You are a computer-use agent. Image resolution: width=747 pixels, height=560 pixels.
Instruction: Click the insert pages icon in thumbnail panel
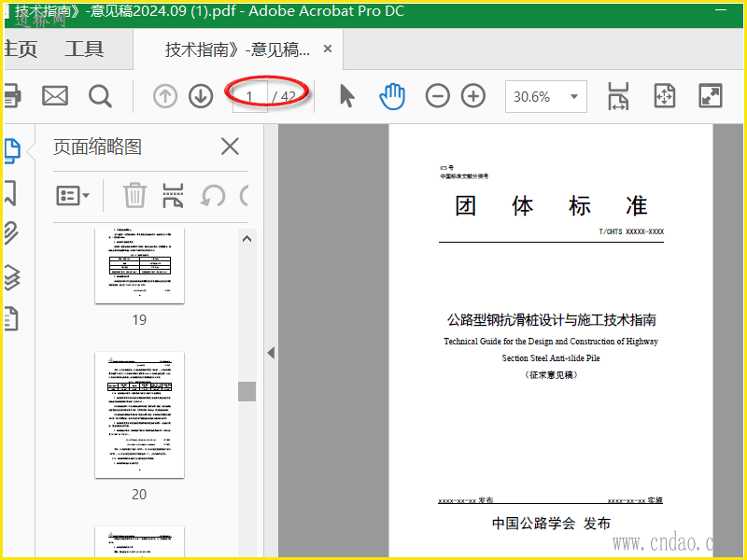[x=173, y=195]
